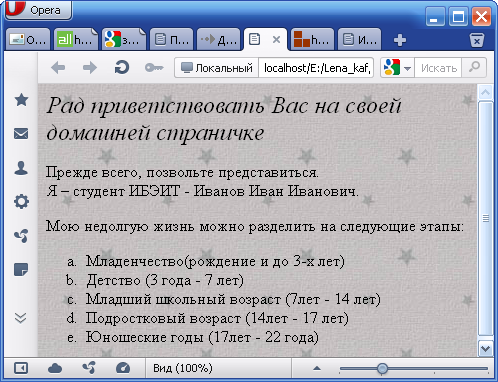Expand more sidebar panels with double chevron

21,318
